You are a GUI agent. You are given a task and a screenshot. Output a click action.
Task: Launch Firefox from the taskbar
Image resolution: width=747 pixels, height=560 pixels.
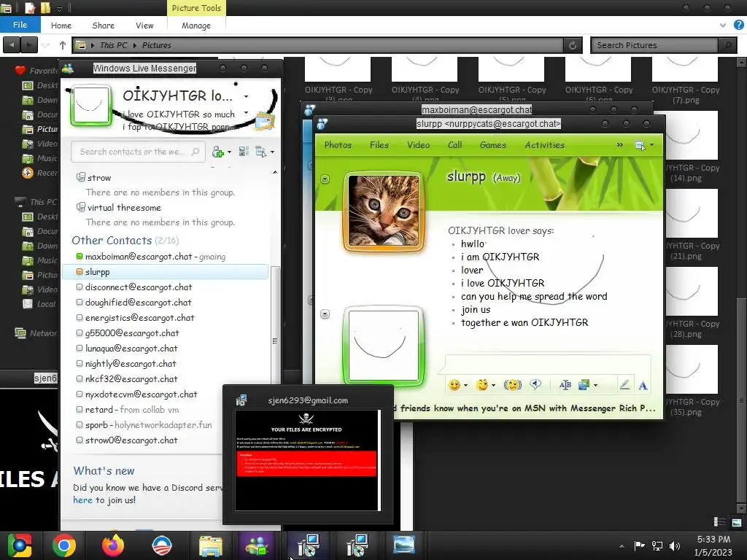(113, 545)
